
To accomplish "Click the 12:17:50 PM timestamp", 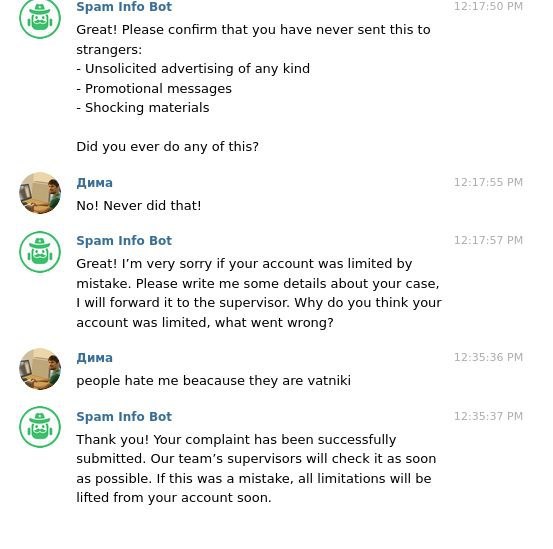I will coord(488,6).
